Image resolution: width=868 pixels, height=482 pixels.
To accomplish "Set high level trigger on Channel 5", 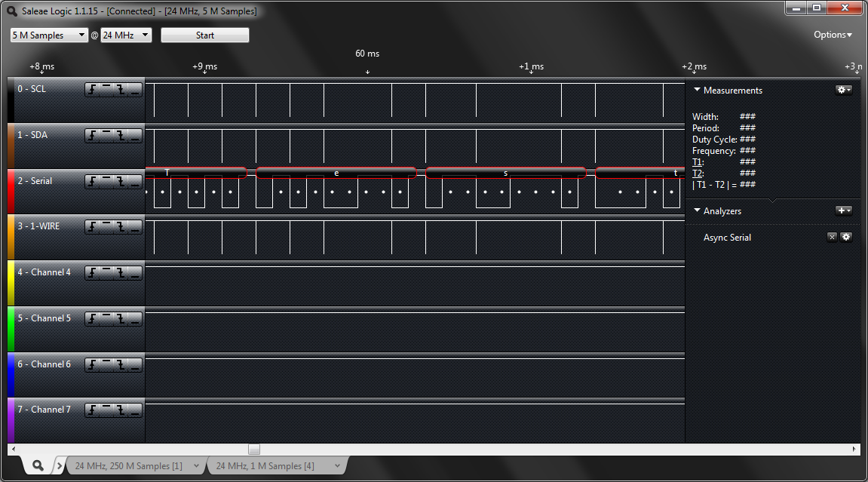I will coord(106,319).
